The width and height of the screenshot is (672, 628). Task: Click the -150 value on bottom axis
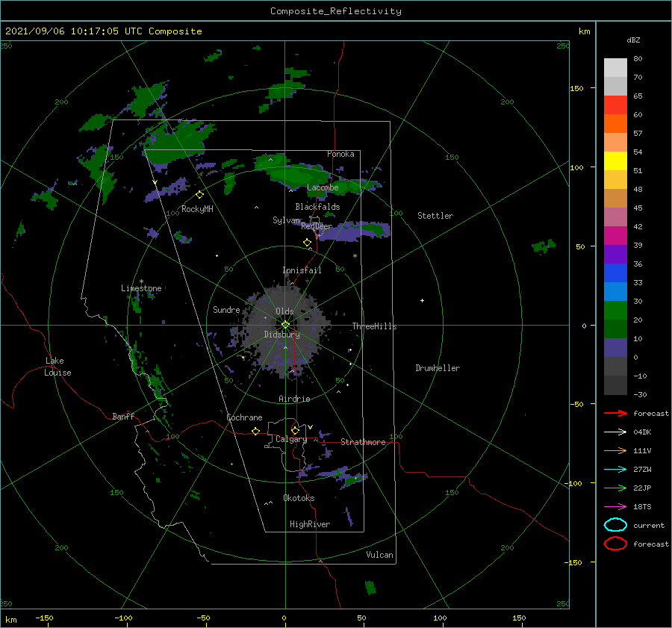tap(44, 618)
